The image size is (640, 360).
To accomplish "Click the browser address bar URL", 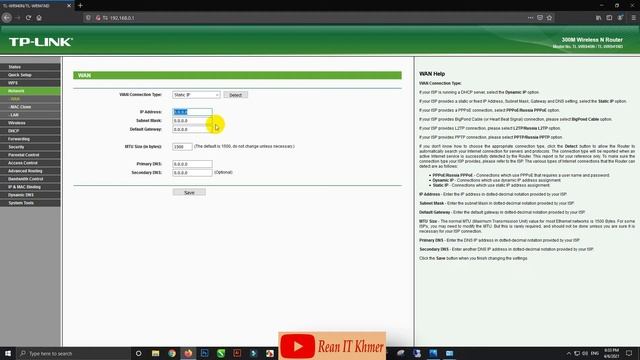I will [122, 18].
